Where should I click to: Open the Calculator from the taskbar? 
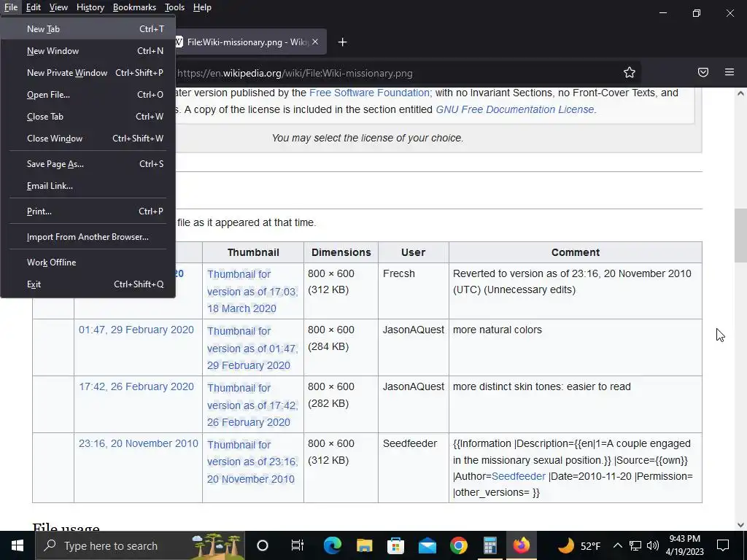(x=490, y=545)
